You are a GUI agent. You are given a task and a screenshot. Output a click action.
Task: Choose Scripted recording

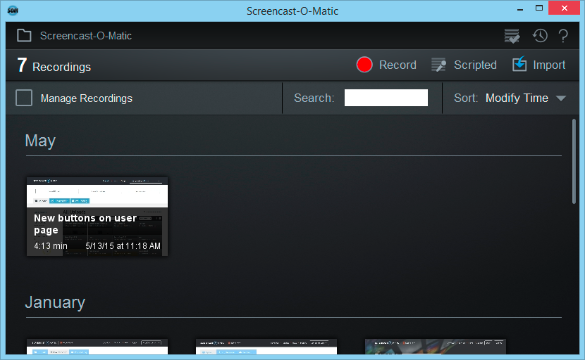pyautogui.click(x=475, y=65)
